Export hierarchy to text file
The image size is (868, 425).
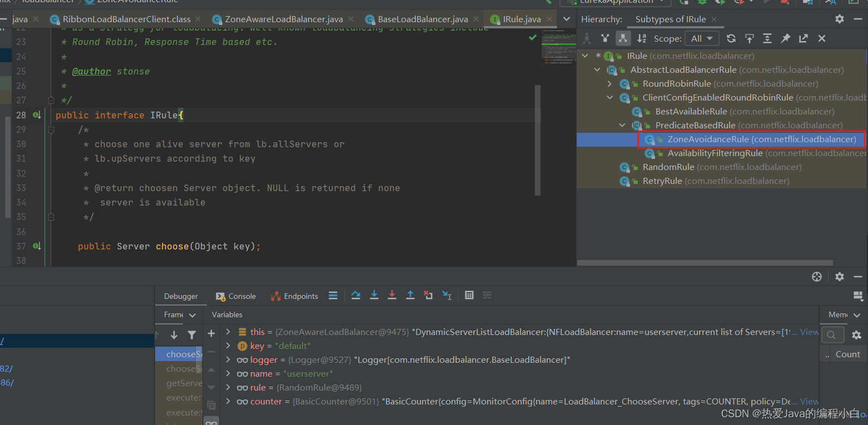(x=803, y=38)
